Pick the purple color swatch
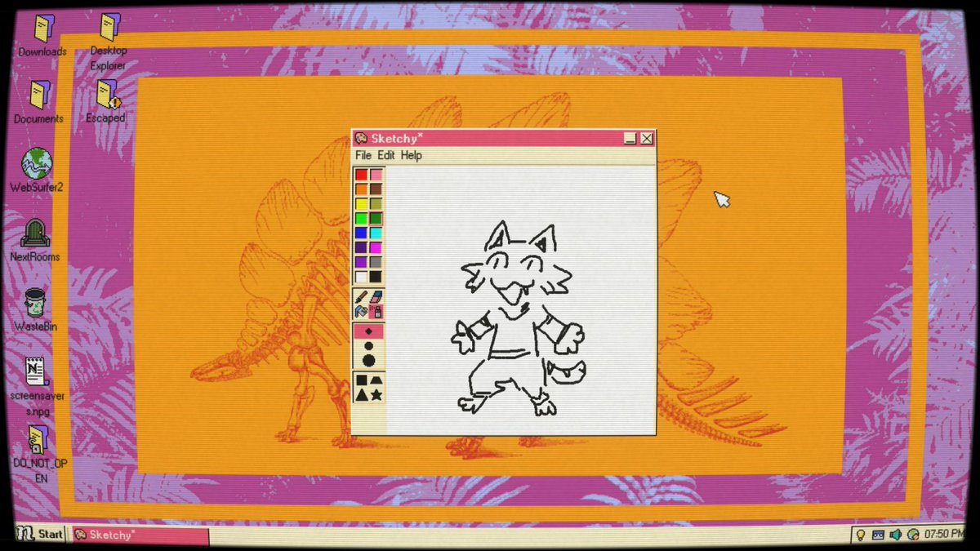Screen dimensions: 980x551 (361, 261)
